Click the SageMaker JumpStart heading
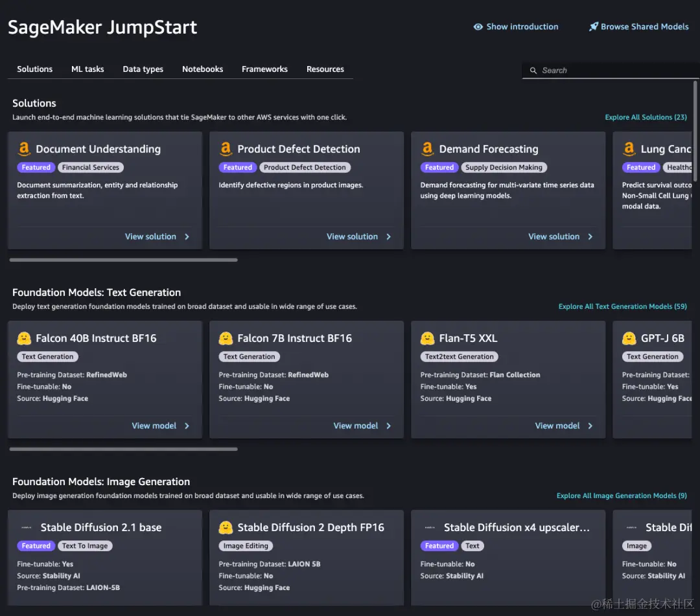700x616 pixels. (x=102, y=28)
